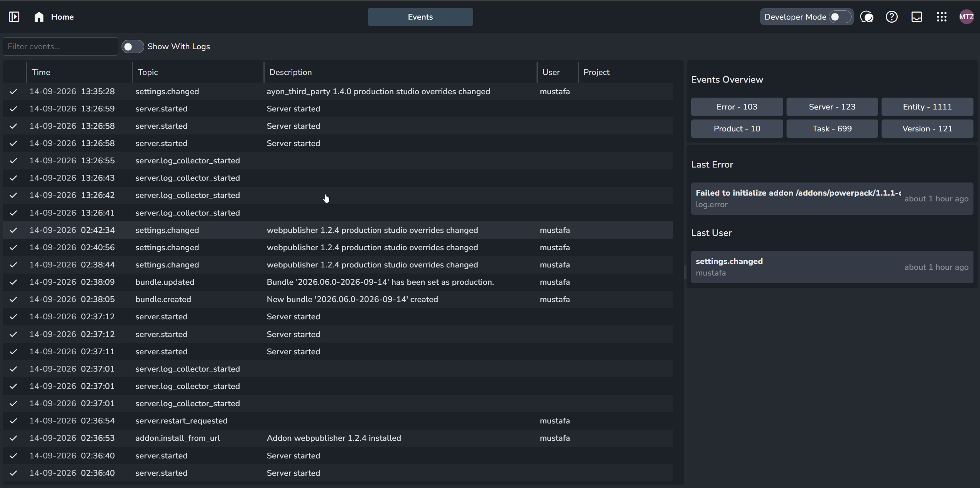The width and height of the screenshot is (980, 488).
Task: Select the Events tab
Action: (x=420, y=17)
